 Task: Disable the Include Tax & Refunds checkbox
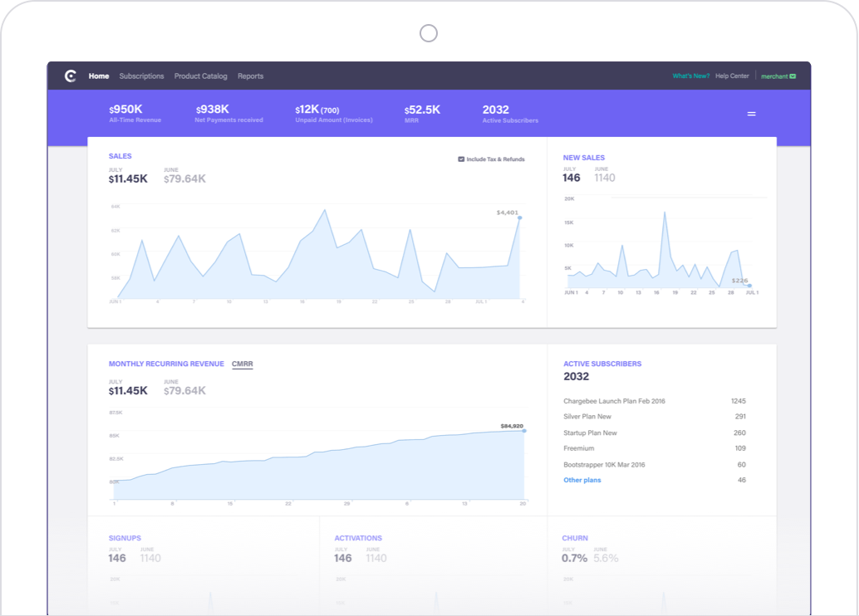tap(460, 159)
